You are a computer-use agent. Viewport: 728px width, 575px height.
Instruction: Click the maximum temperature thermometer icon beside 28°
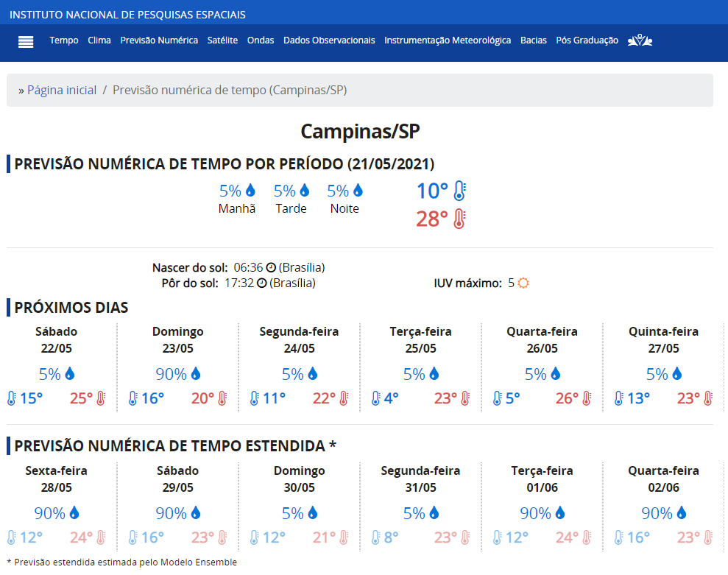(459, 219)
